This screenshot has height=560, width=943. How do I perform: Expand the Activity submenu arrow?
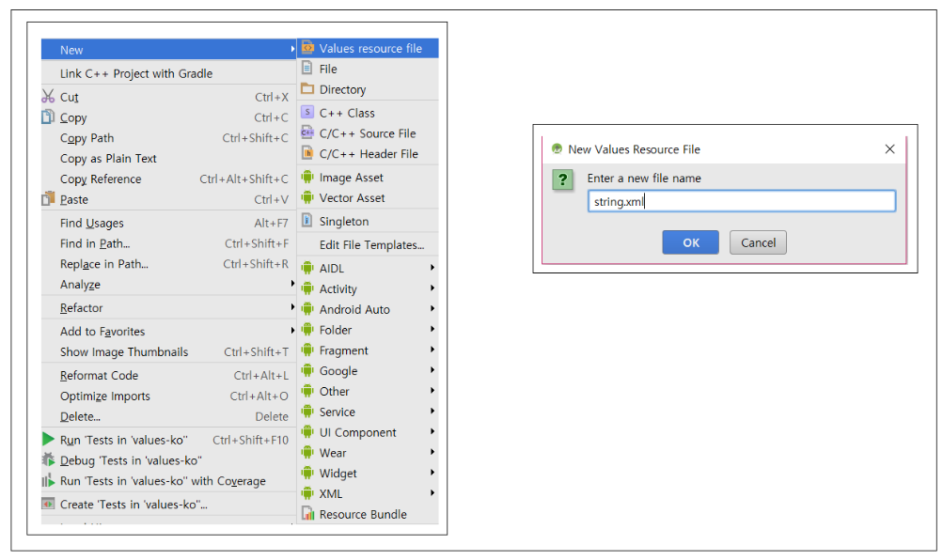(x=432, y=288)
